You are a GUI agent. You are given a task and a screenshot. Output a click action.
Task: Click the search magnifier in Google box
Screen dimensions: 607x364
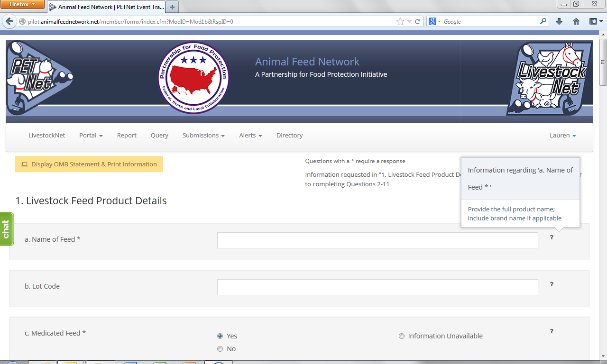(543, 21)
